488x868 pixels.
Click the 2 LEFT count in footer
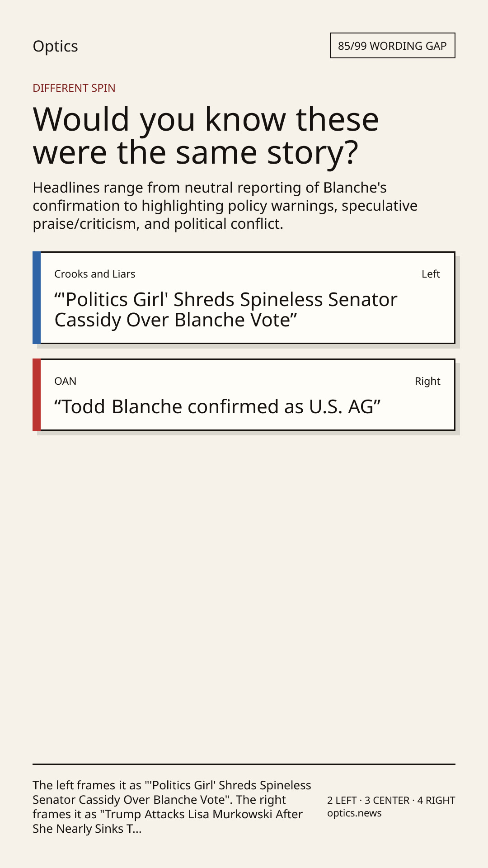(342, 800)
